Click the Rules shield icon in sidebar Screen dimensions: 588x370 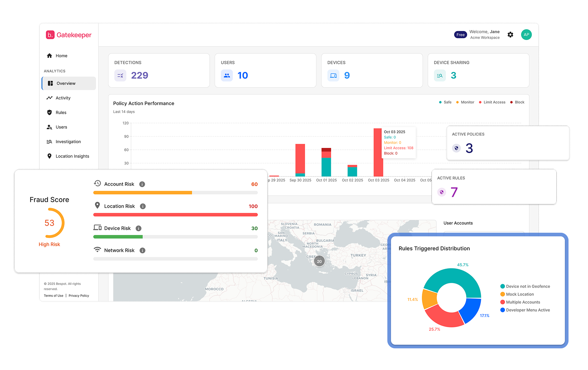click(x=50, y=112)
